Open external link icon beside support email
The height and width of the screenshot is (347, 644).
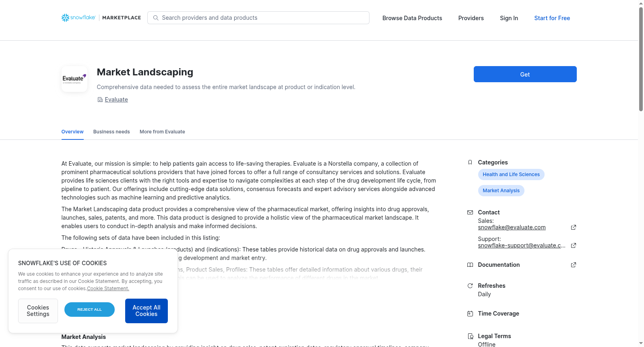click(574, 245)
